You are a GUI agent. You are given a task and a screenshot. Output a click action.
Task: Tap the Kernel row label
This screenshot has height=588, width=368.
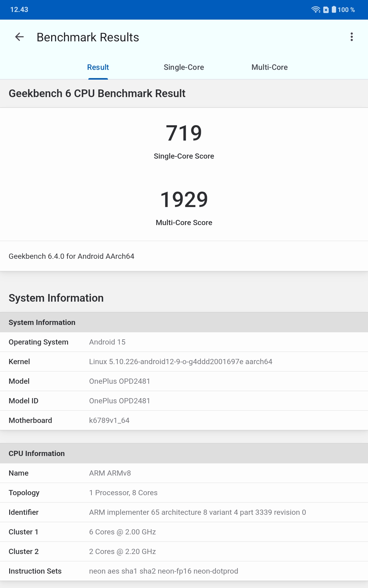point(19,362)
